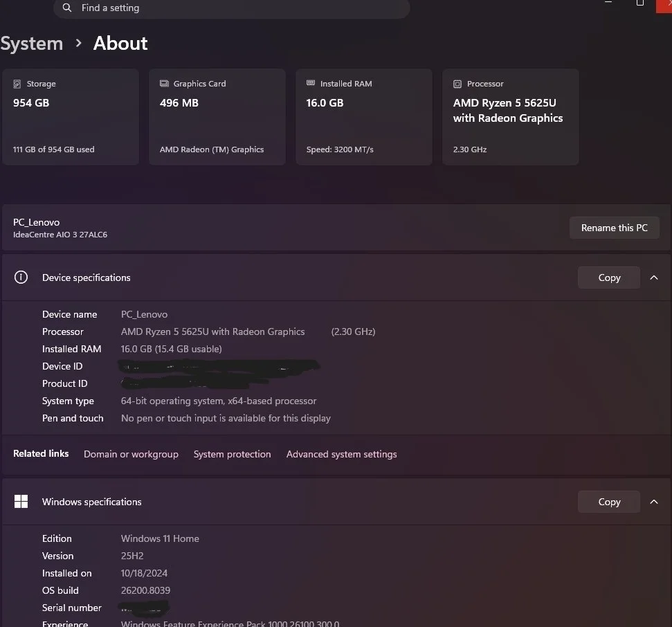This screenshot has width=672, height=627.
Task: Click the Windows logo beside Windows specifications
Action: (21, 502)
